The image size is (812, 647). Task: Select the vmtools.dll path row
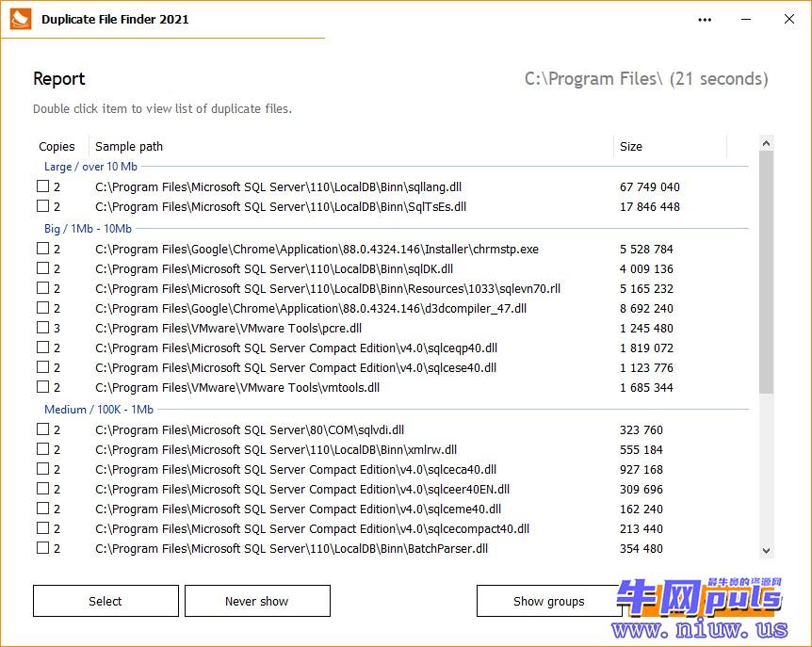tap(237, 387)
